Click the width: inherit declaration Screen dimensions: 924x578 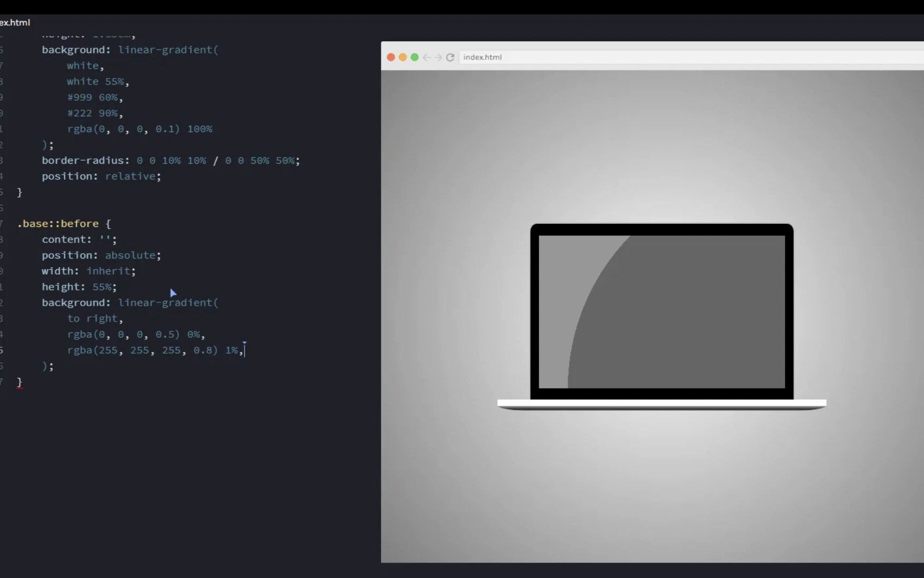coord(88,271)
